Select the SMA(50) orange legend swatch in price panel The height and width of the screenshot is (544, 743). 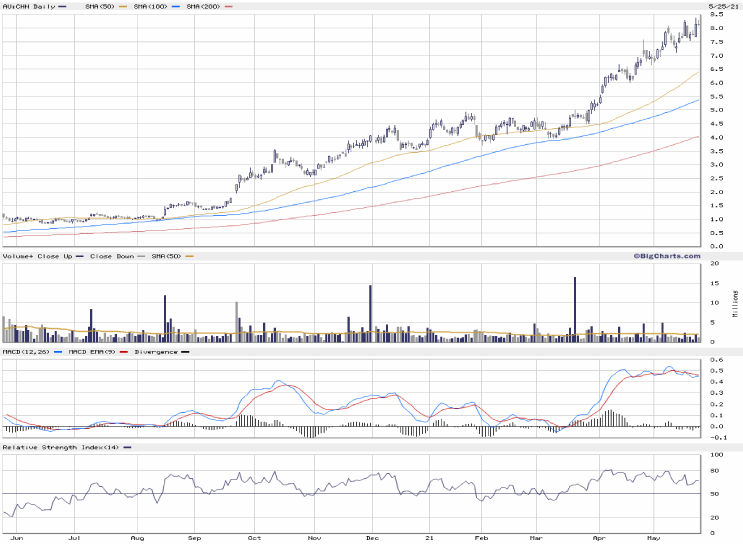(122, 6)
